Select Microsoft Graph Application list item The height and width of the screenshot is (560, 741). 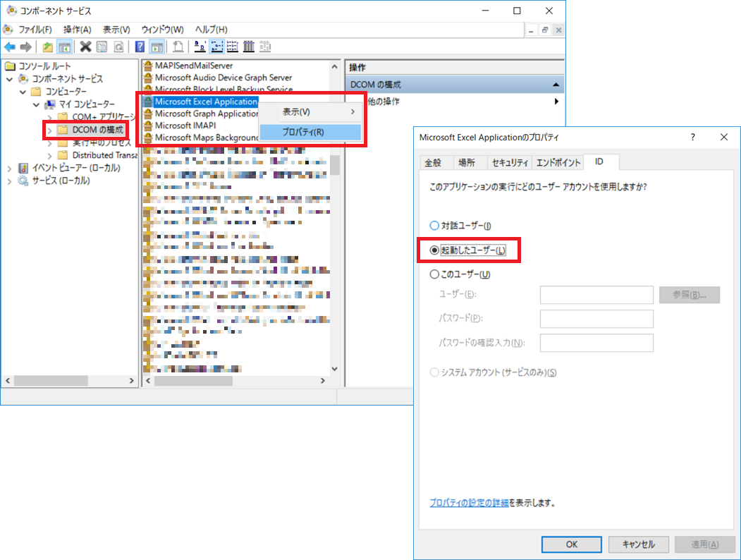(x=206, y=114)
